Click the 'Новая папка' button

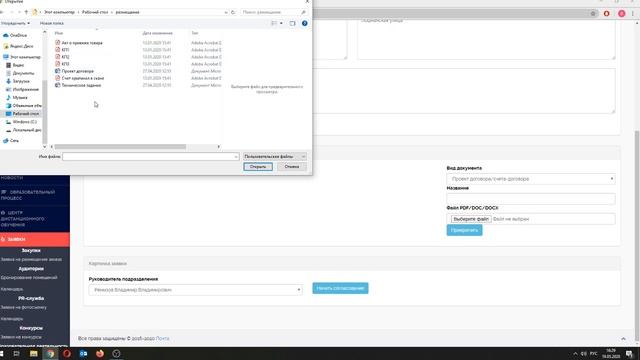(51, 23)
